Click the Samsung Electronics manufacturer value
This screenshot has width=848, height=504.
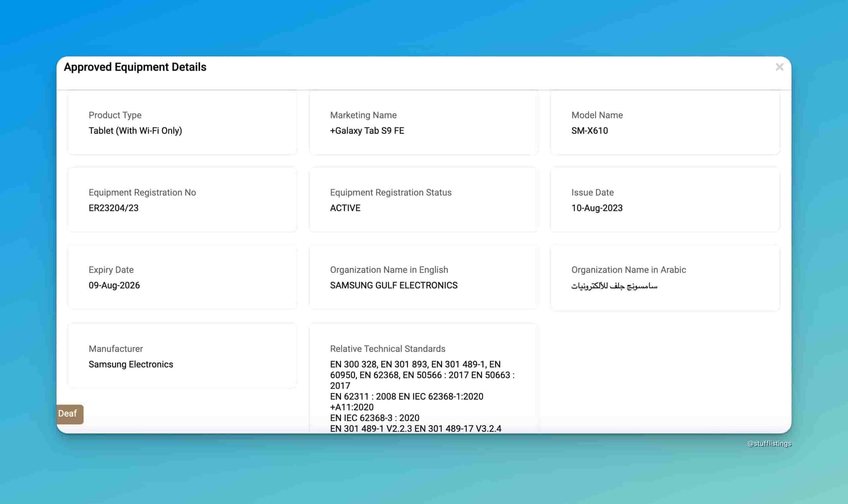pyautogui.click(x=131, y=364)
